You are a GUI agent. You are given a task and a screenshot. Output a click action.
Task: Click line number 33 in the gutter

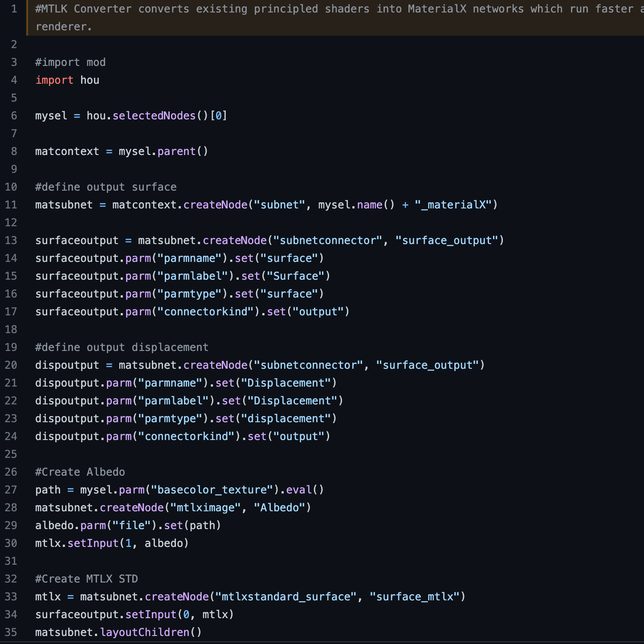[11, 597]
